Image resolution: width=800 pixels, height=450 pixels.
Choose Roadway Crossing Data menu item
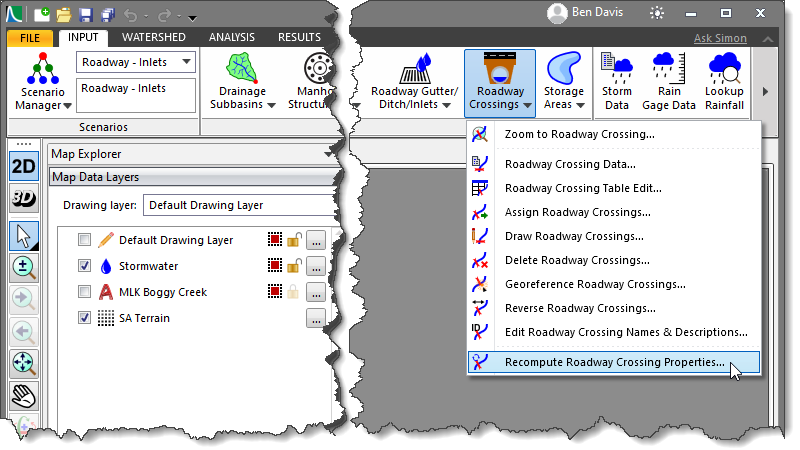[614, 164]
